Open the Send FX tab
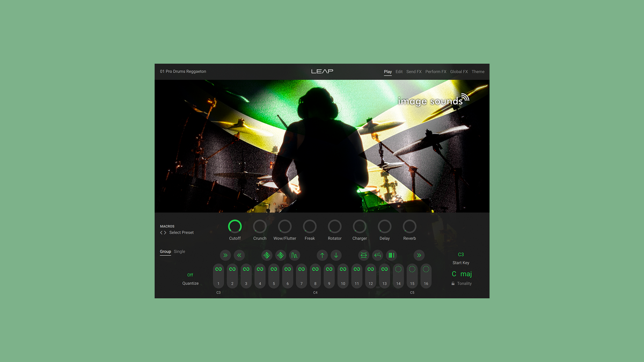Image resolution: width=644 pixels, height=362 pixels. pos(414,71)
